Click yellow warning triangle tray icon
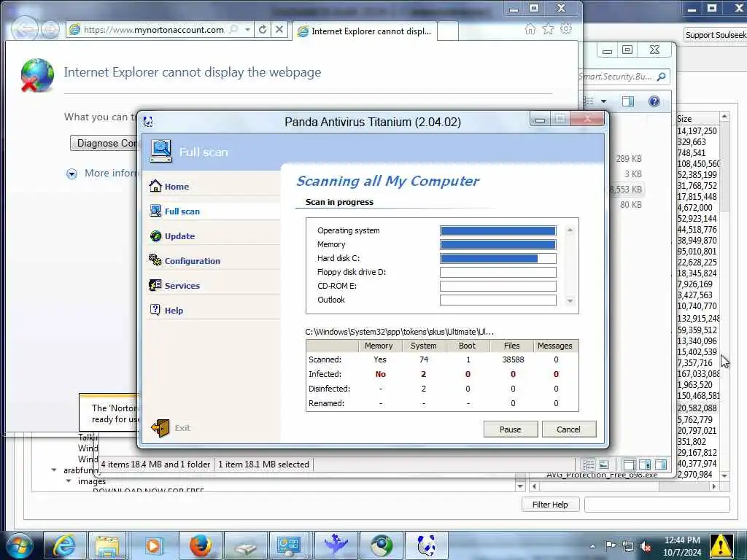The height and width of the screenshot is (560, 747). point(721,545)
